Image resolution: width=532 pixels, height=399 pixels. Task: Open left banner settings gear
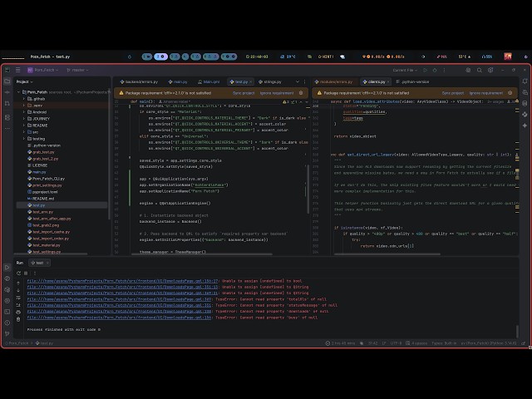coord(301,92)
